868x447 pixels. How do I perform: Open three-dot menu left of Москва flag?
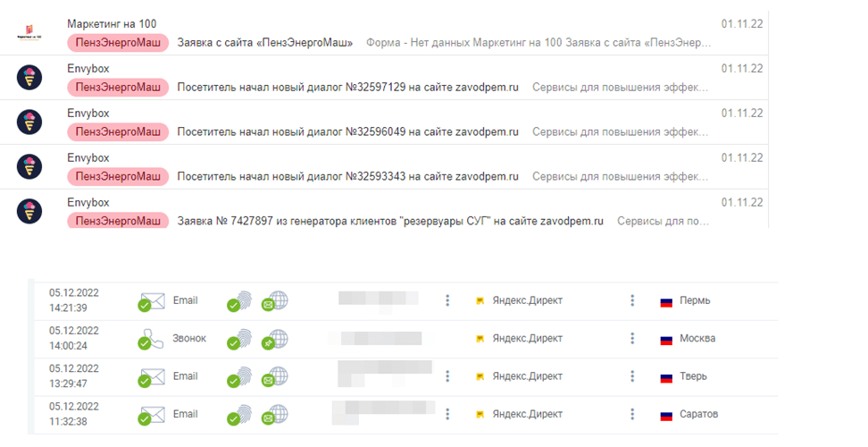631,339
